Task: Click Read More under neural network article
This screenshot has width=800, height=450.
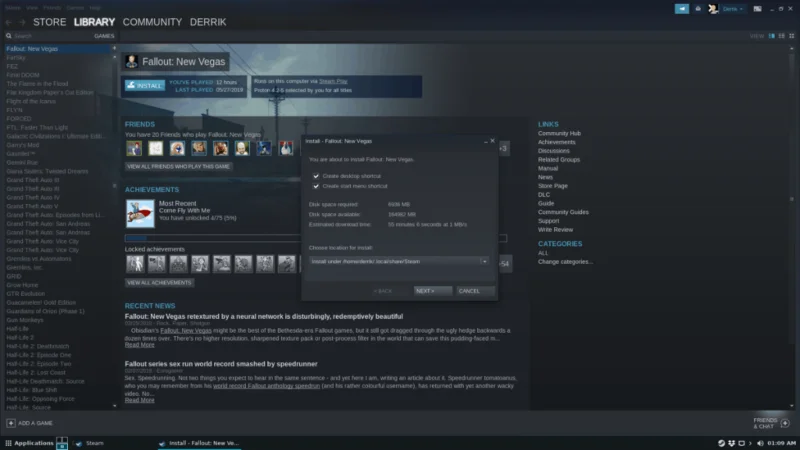Action: tap(139, 345)
